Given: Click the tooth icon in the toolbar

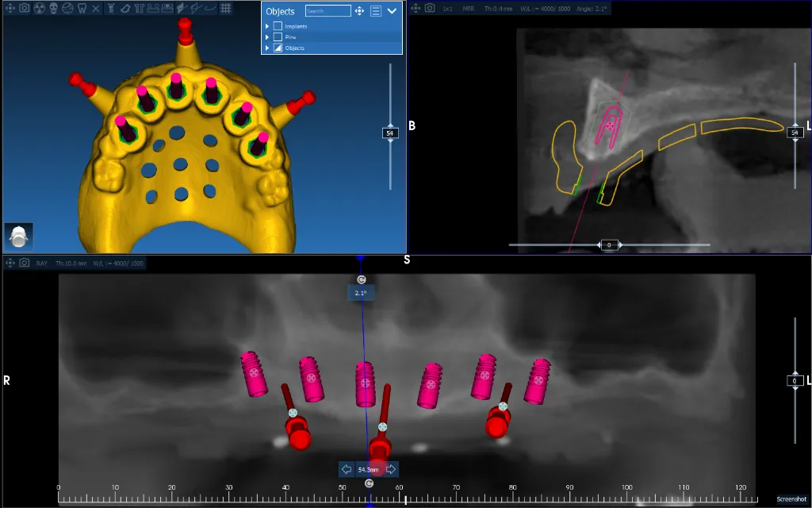Looking at the screenshot, I should pyautogui.click(x=82, y=6).
